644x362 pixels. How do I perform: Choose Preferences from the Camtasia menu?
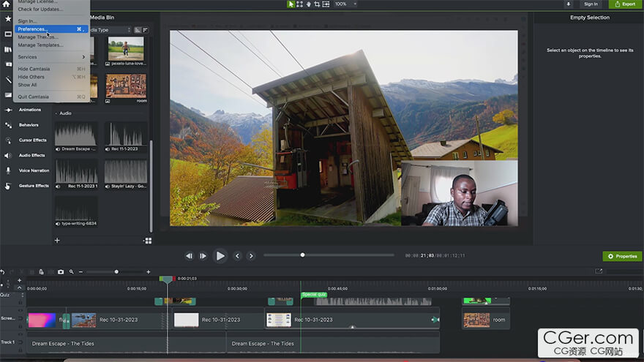[x=51, y=29]
